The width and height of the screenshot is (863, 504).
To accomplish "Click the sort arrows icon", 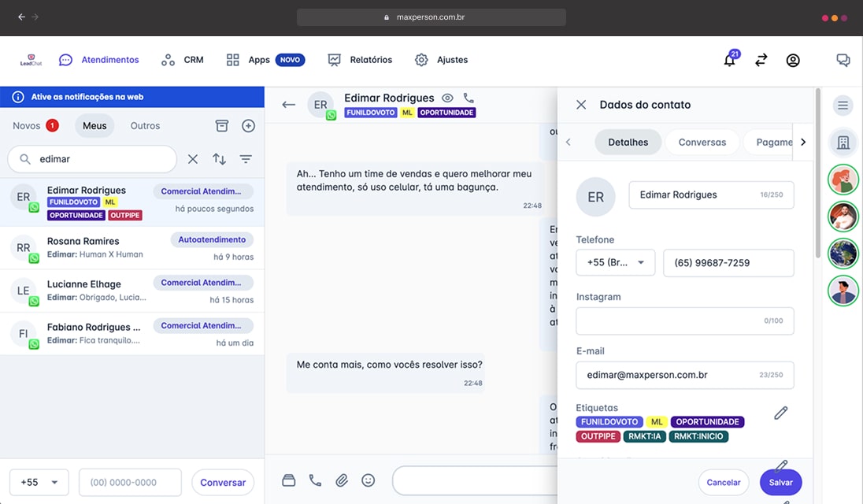I will 219,159.
